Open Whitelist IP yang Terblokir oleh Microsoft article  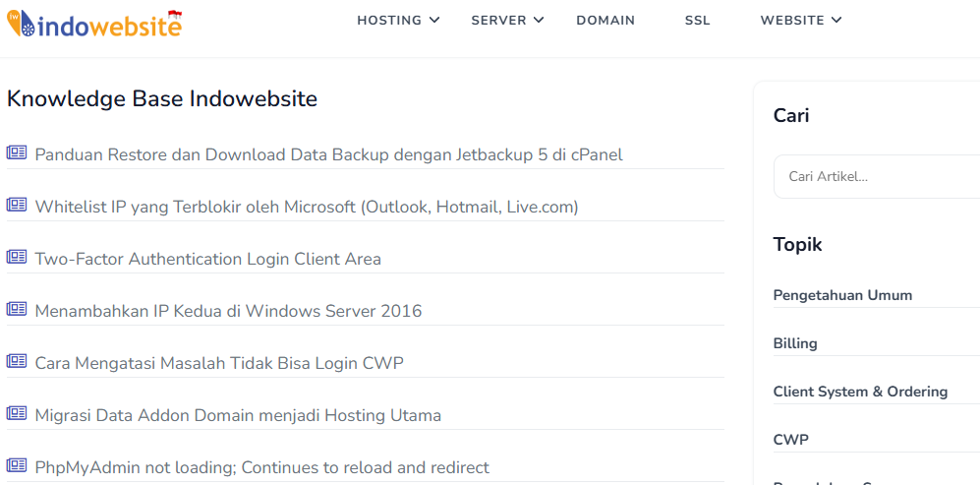(x=307, y=207)
